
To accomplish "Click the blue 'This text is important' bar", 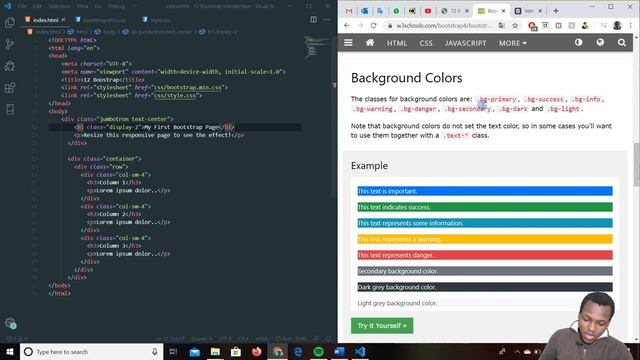I will tap(485, 191).
